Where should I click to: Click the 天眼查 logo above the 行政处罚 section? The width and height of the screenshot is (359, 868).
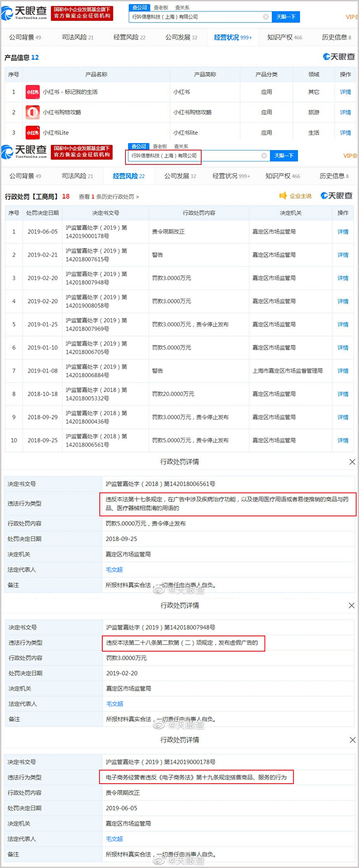[337, 196]
